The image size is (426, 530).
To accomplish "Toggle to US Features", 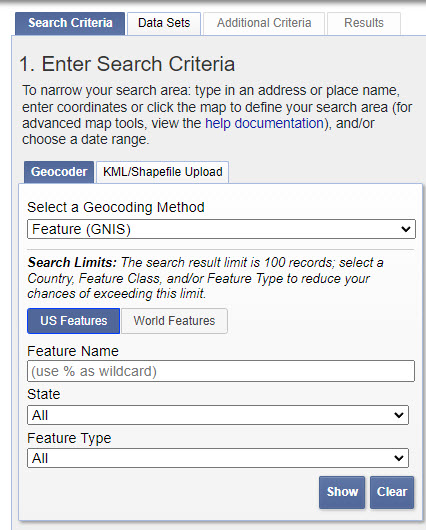I will pyautogui.click(x=73, y=321).
